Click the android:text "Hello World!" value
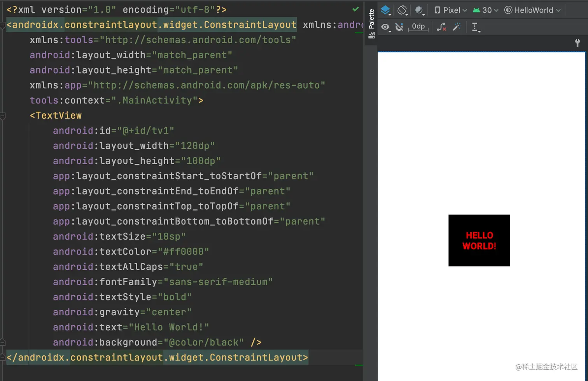 [169, 327]
